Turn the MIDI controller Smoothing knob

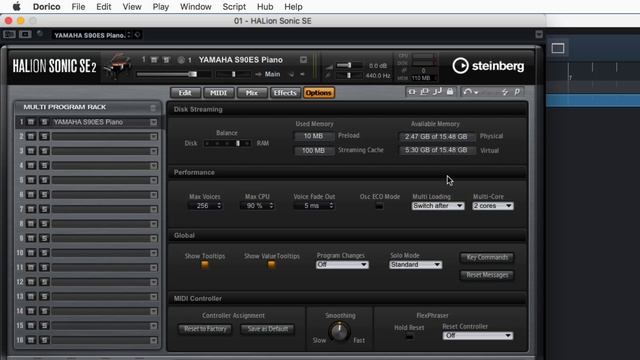pos(339,331)
